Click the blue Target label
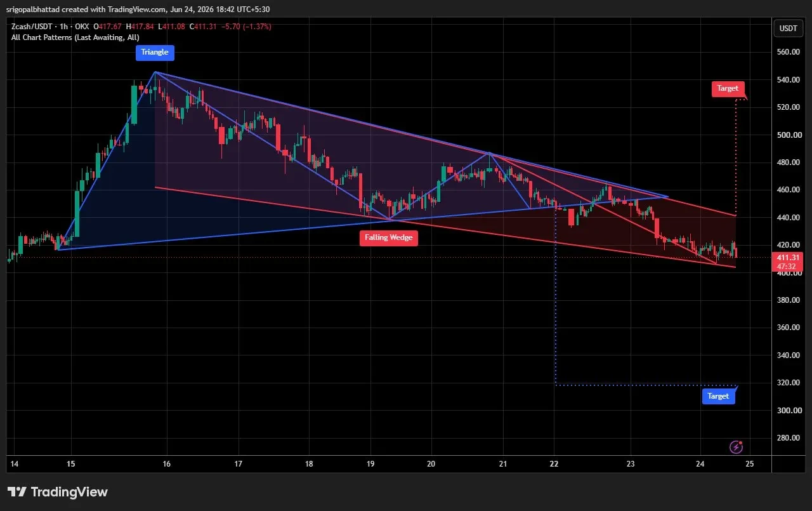 click(718, 396)
